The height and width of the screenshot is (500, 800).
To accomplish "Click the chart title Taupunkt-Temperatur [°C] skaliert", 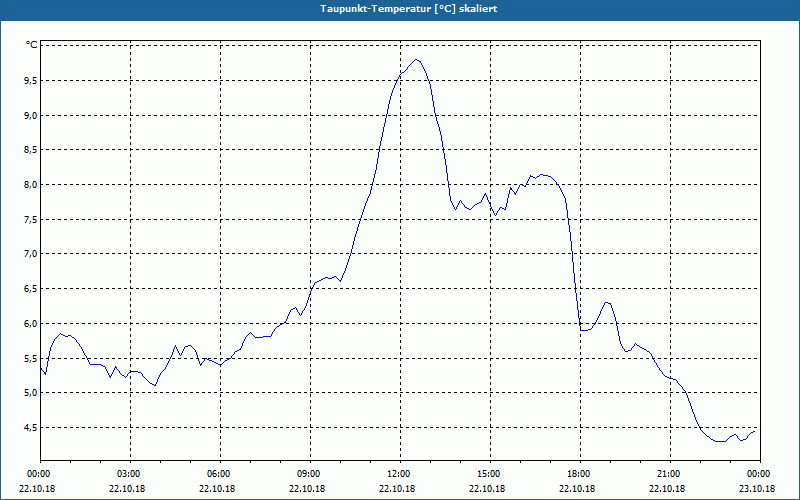I will [409, 9].
